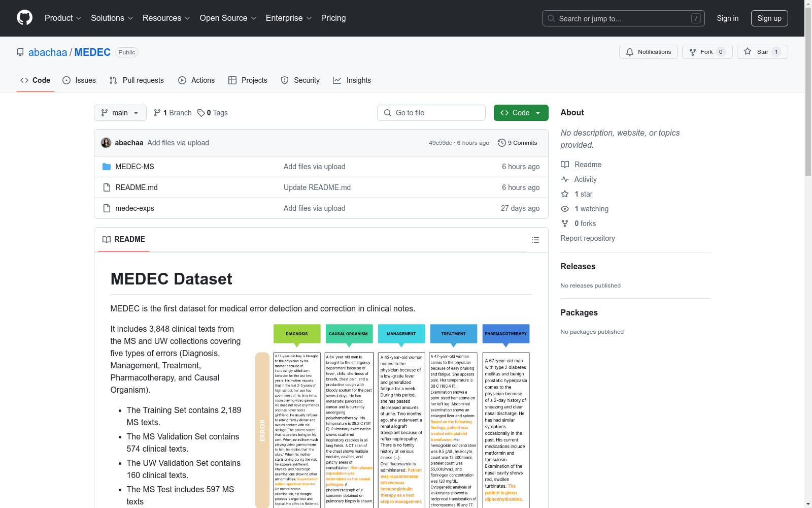
Task: Expand the Enterprise menu
Action: pyautogui.click(x=289, y=18)
